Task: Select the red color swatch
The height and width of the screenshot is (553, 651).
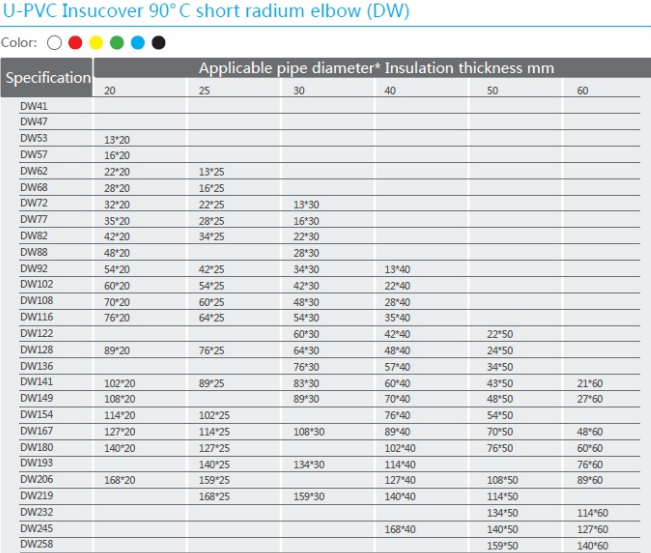Action: 75,42
